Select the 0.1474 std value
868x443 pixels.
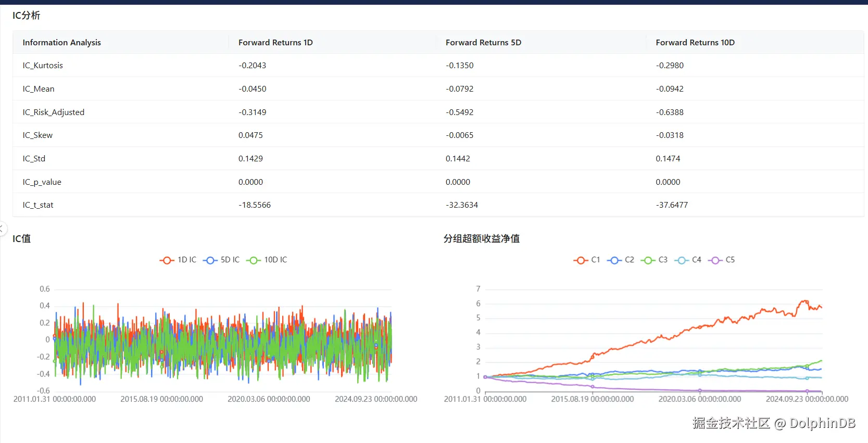click(668, 159)
